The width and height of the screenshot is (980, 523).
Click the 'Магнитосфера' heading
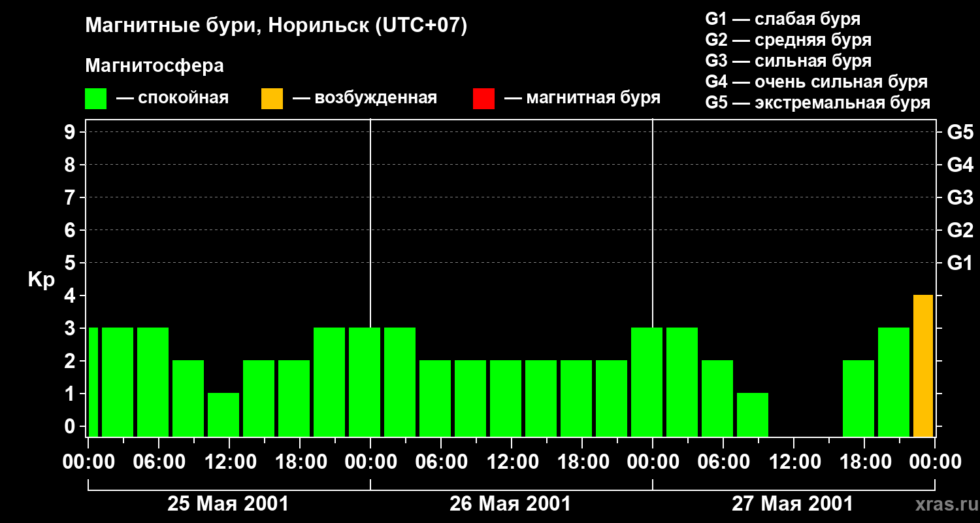tap(154, 66)
